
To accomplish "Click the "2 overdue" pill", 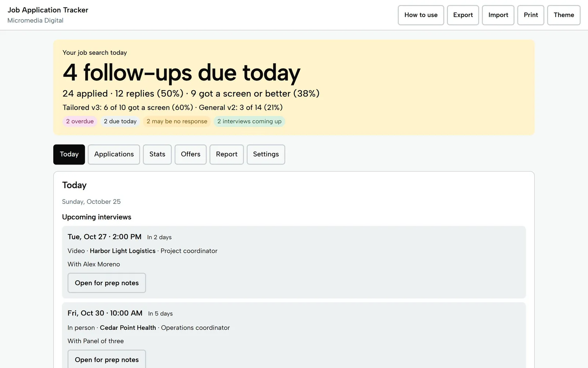I will (x=80, y=121).
